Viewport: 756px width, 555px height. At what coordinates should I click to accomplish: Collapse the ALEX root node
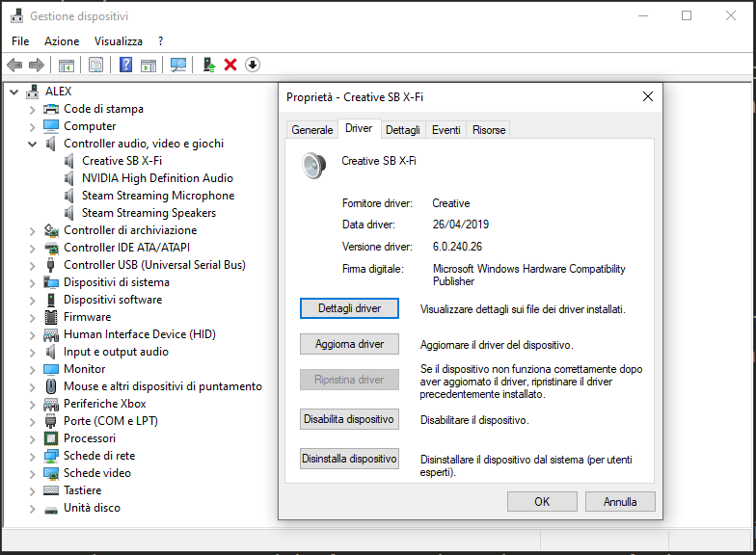13,92
